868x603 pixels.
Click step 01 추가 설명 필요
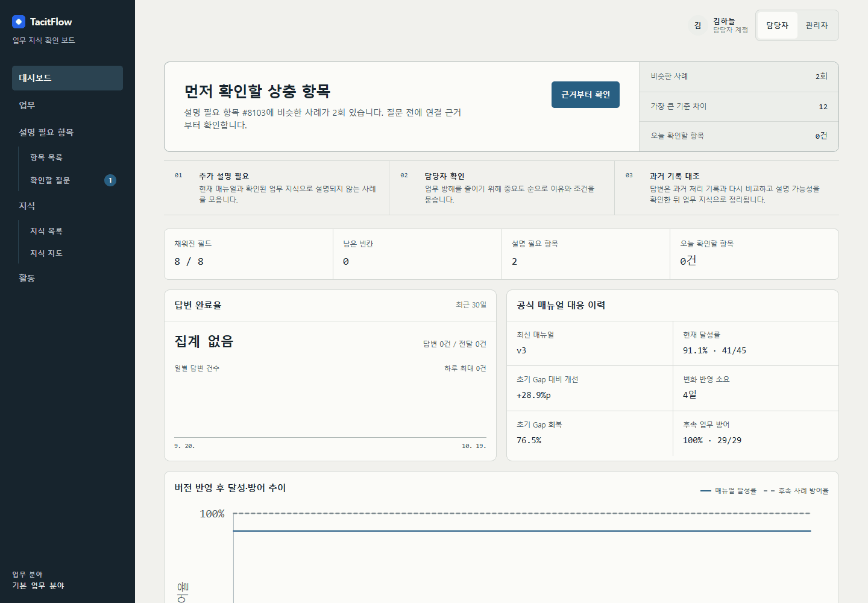tap(277, 188)
